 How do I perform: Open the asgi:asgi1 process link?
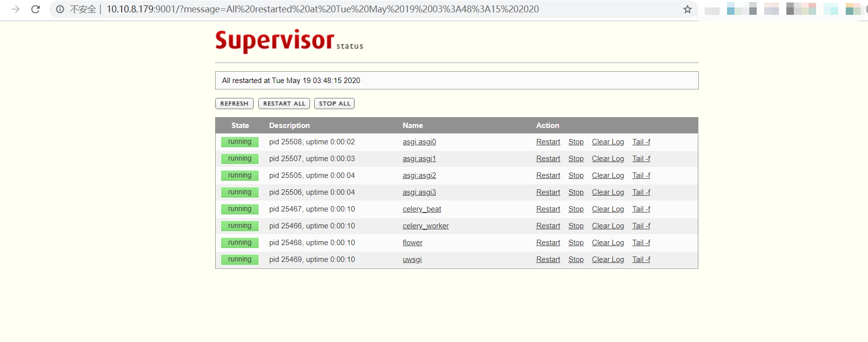419,159
